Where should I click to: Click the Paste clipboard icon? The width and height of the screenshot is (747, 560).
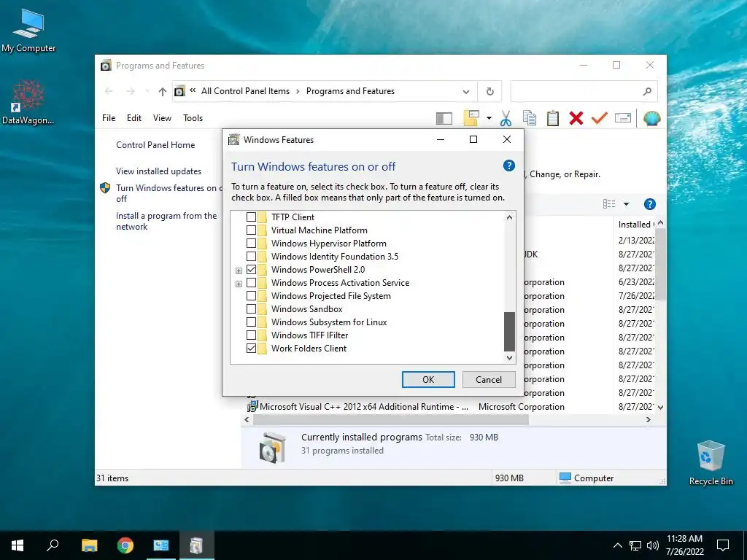click(x=553, y=118)
